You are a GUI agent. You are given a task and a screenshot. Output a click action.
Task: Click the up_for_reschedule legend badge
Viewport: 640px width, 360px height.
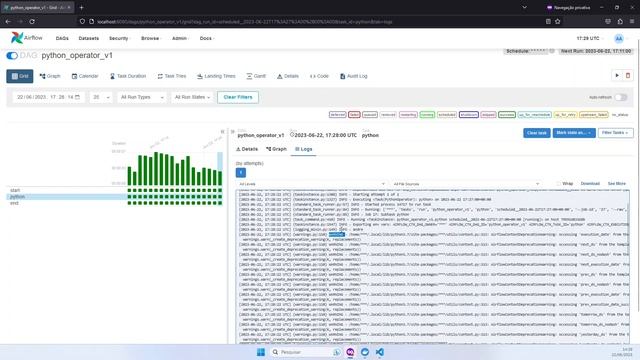[535, 115]
